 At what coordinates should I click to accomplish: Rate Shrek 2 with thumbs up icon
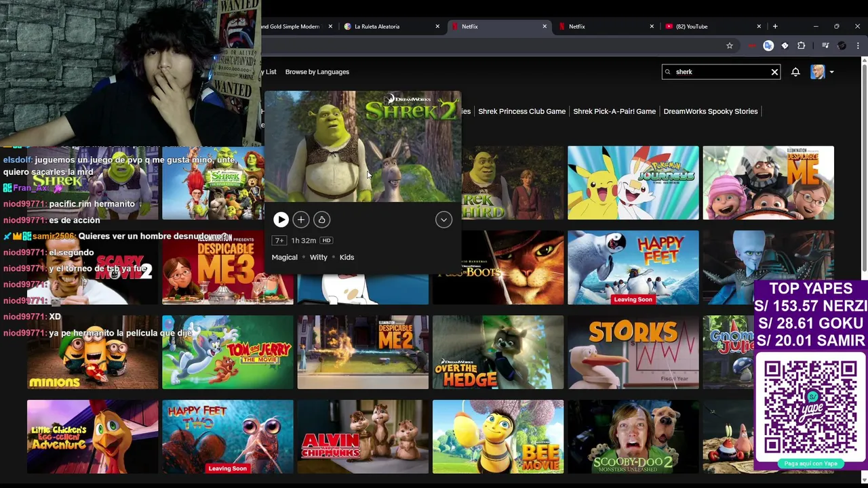tap(321, 220)
